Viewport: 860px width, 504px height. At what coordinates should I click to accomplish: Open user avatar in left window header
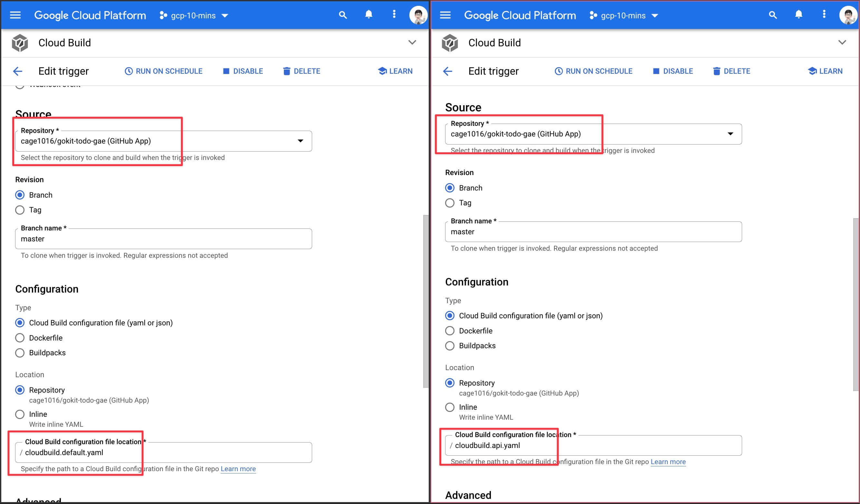coord(418,15)
